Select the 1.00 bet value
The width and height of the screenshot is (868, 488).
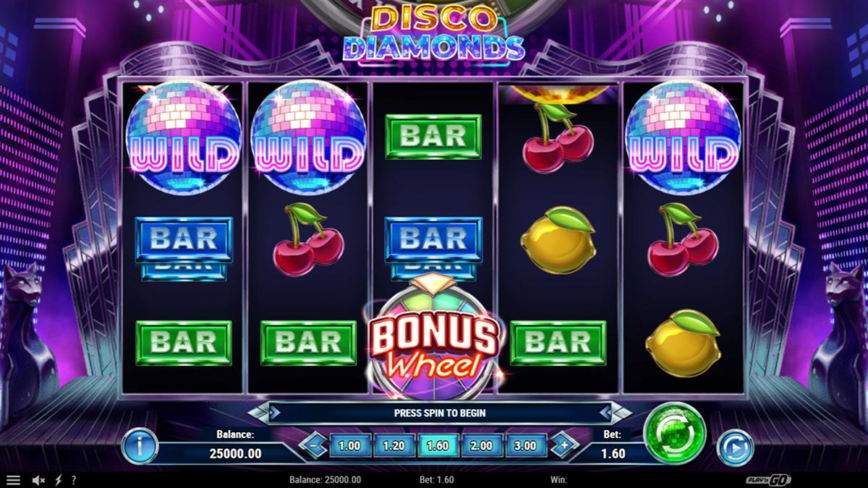[349, 446]
